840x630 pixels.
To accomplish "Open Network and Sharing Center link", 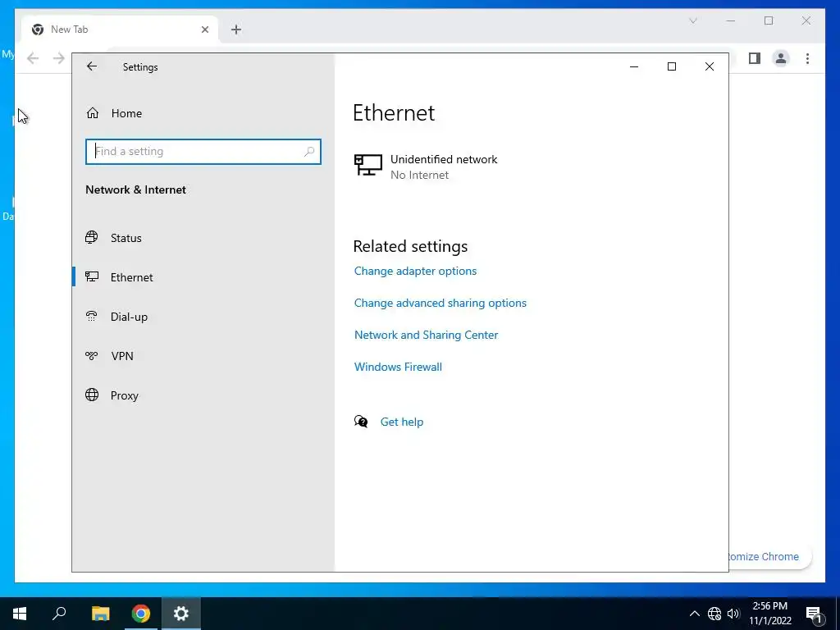I will [426, 335].
